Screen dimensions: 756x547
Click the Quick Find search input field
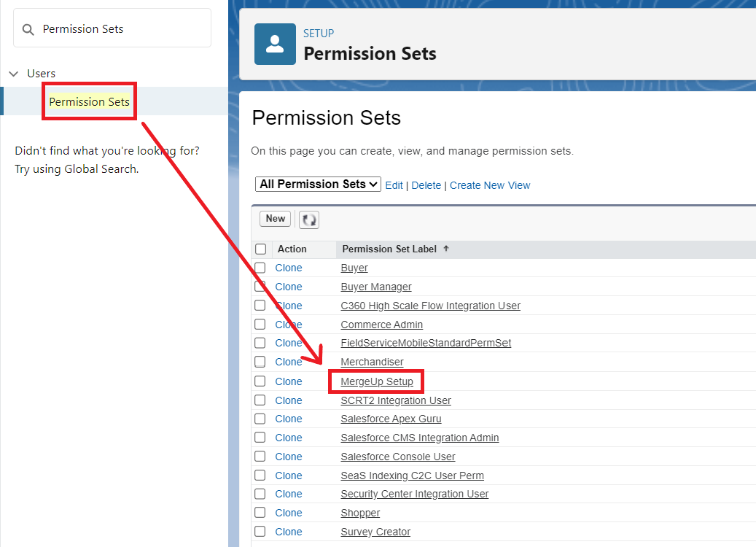point(112,28)
